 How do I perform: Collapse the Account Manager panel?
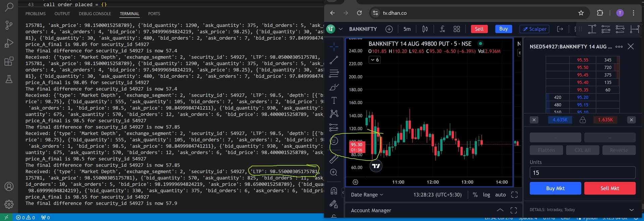pos(500,210)
